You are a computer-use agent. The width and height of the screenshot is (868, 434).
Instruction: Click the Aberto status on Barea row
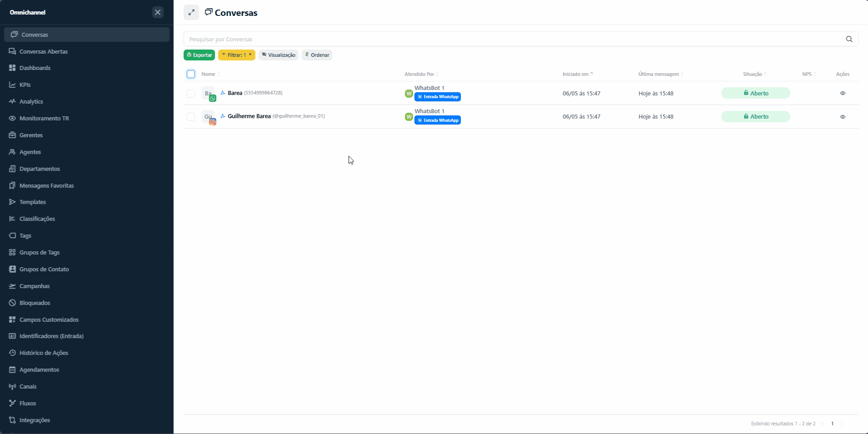pyautogui.click(x=756, y=93)
